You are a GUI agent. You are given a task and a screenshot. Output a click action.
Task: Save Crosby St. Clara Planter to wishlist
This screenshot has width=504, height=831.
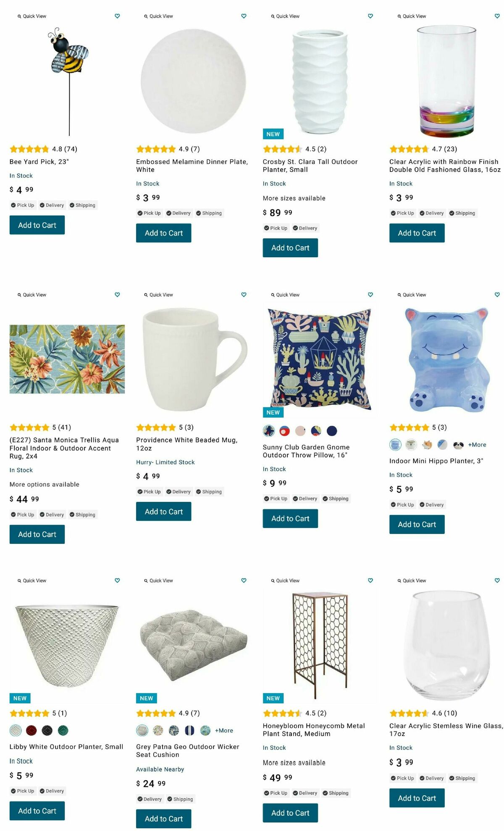370,16
